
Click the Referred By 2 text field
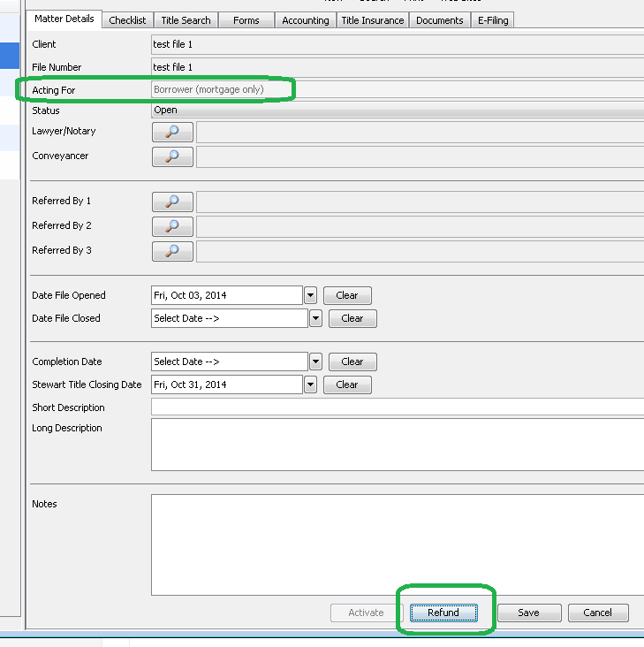point(420,226)
